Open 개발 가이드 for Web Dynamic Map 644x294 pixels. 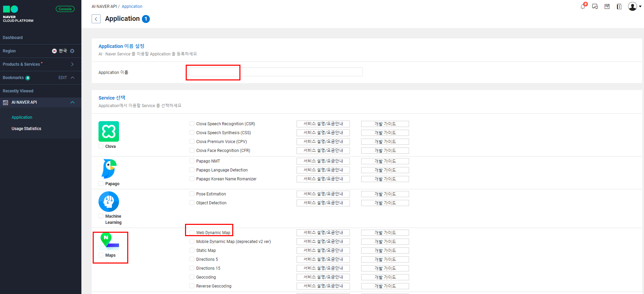tap(385, 233)
